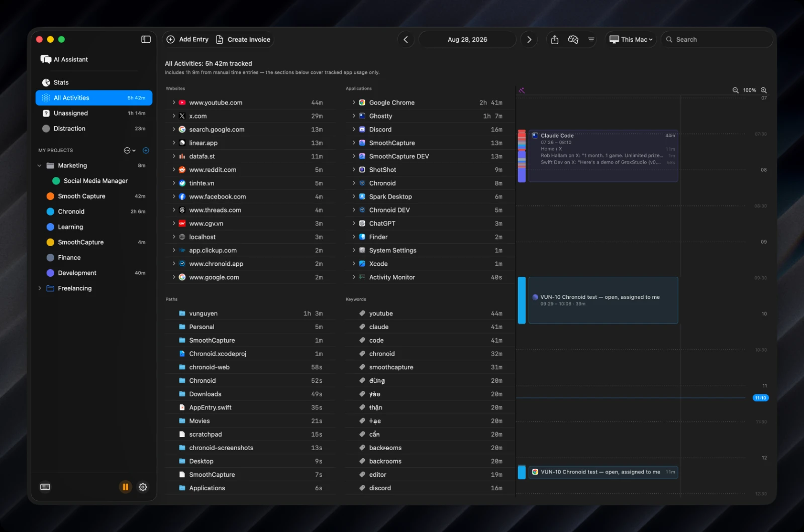Pause time tracking with the orange pause button
Image resolution: width=804 pixels, height=532 pixels.
[125, 487]
